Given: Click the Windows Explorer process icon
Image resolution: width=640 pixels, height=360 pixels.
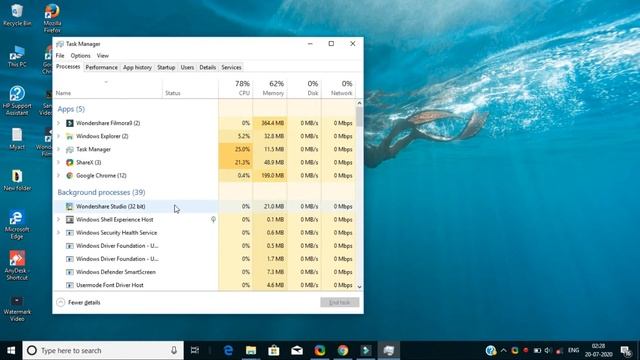Looking at the screenshot, I should pyautogui.click(x=70, y=136).
